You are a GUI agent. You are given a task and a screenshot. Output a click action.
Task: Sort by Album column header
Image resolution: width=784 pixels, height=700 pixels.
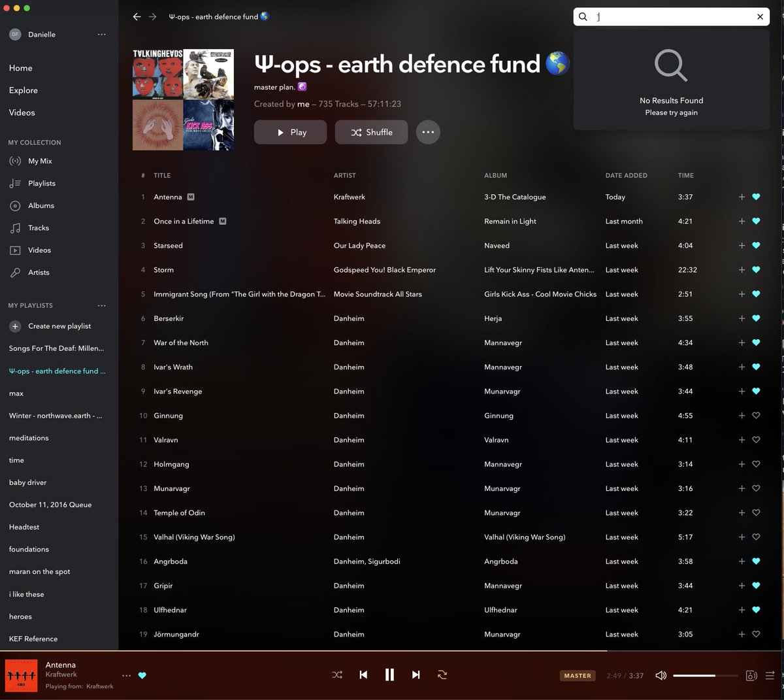coord(496,175)
